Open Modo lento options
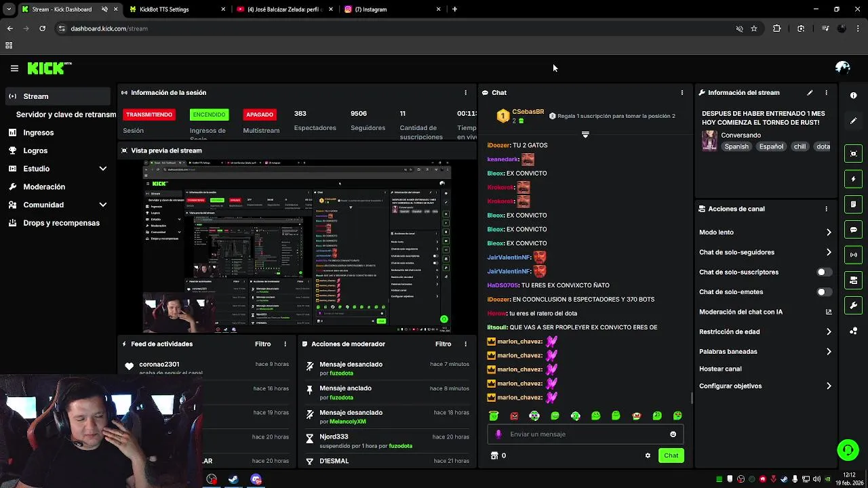This screenshot has height=488, width=868. pos(766,232)
